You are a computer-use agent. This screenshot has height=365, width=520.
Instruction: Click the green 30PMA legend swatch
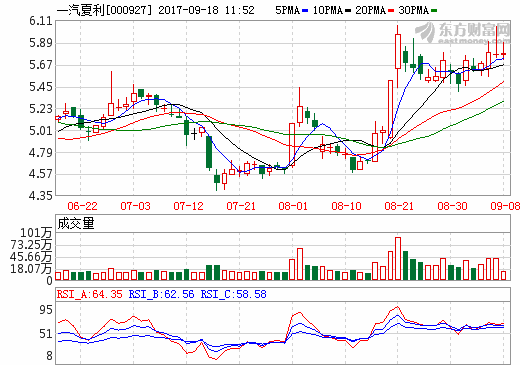[x=434, y=11]
